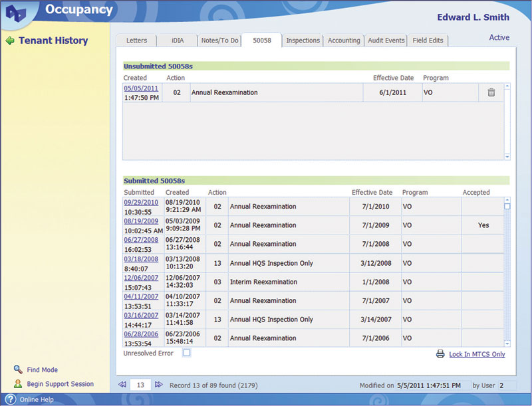The image size is (532, 406).
Task: Open the Notes/To Do tab
Action: [219, 41]
